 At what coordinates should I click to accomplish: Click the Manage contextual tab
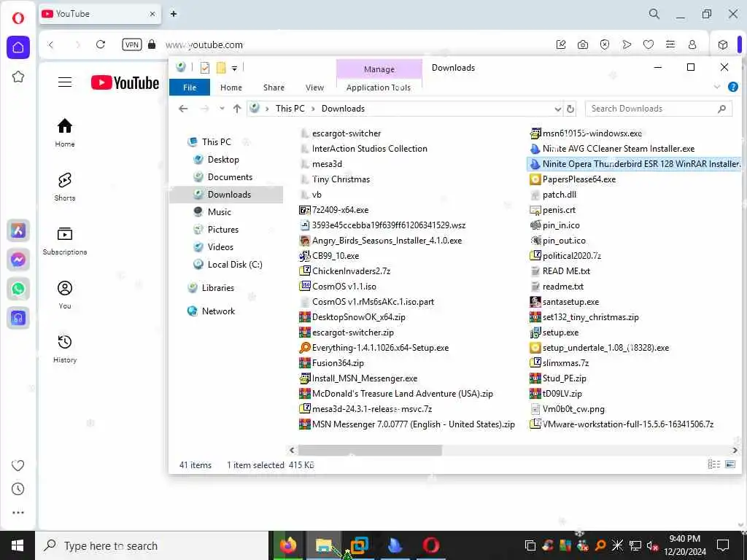pos(379,69)
